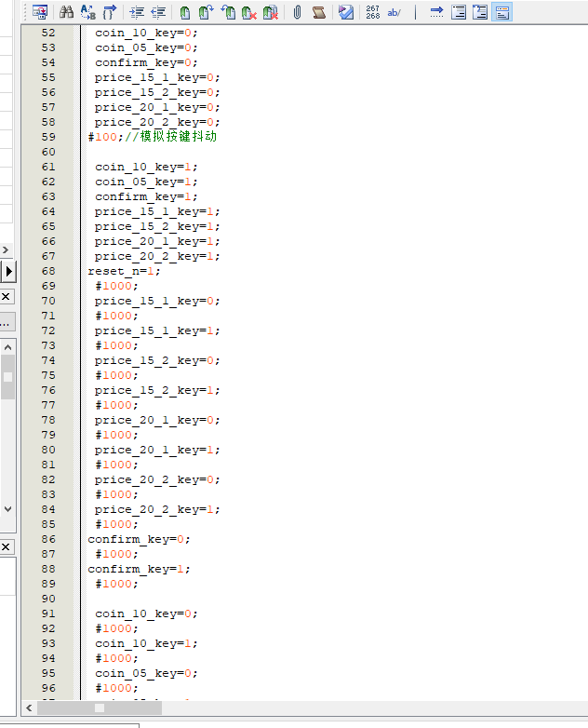Jump to the previous bookmark
This screenshot has height=728, width=588.
227,12
